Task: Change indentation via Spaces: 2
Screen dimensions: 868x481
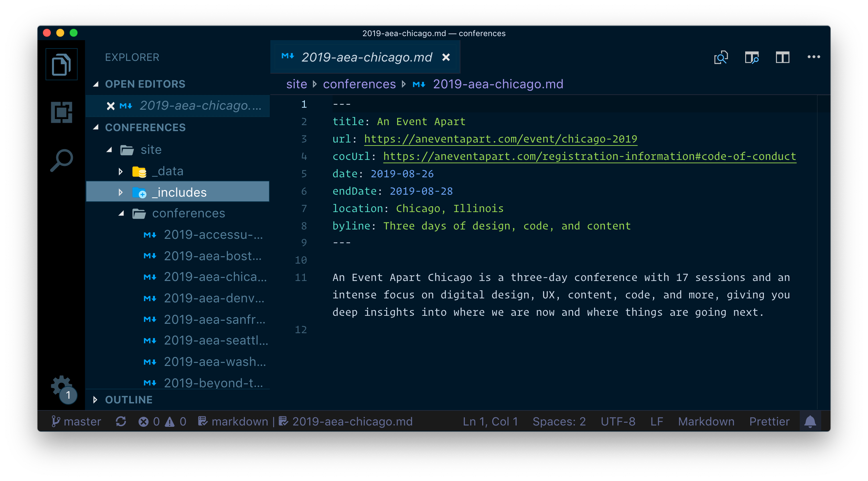Action: [559, 421]
